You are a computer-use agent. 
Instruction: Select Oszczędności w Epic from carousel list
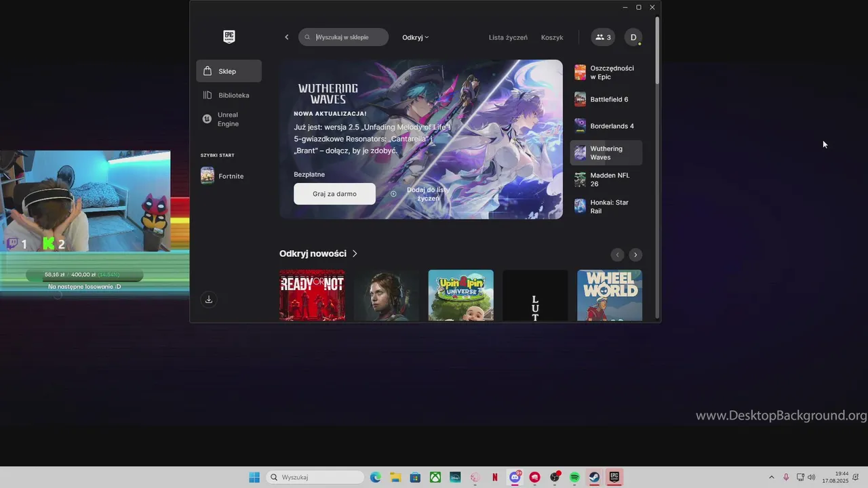(x=606, y=73)
